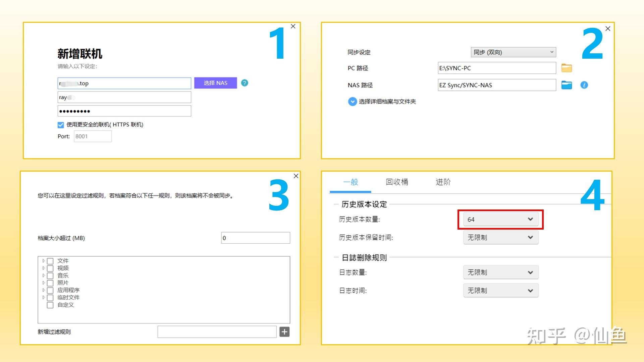Screen dimensions: 644x362
Task: Open the folder browser for PC 路径
Action: (567, 68)
